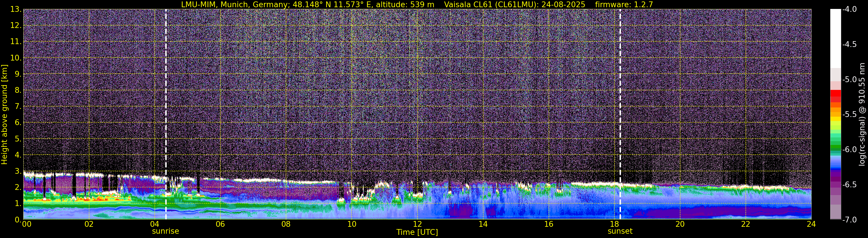Click the "16" tick on the time axis
The width and height of the screenshot is (868, 238).
(548, 224)
